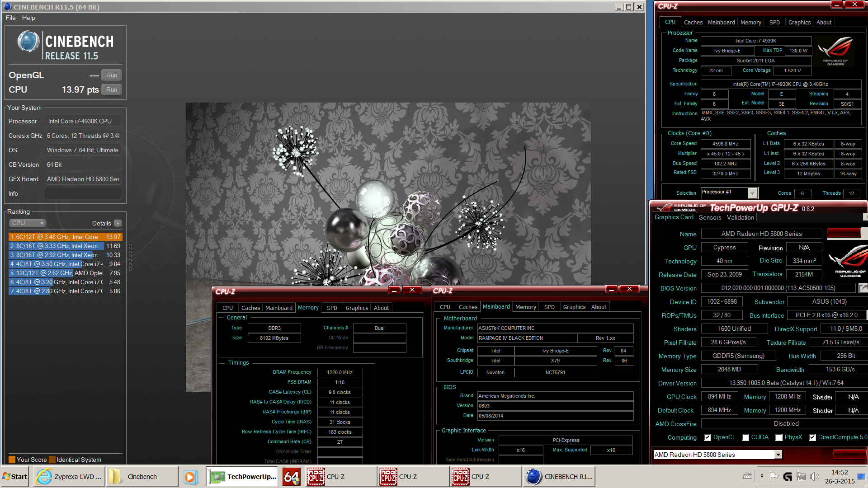
Task: Click Cinebench title bar application icon
Action: tap(7, 7)
